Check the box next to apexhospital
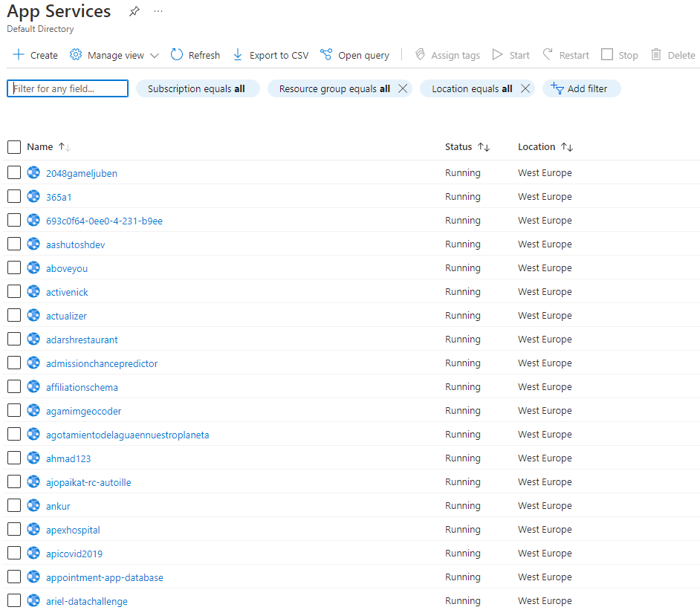The image size is (700, 610). [x=14, y=530]
